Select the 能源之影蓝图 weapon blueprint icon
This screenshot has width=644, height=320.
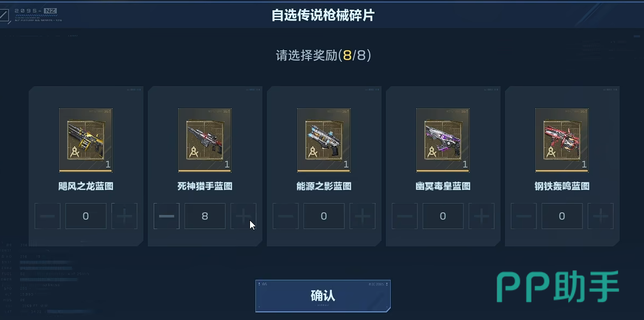tap(324, 140)
